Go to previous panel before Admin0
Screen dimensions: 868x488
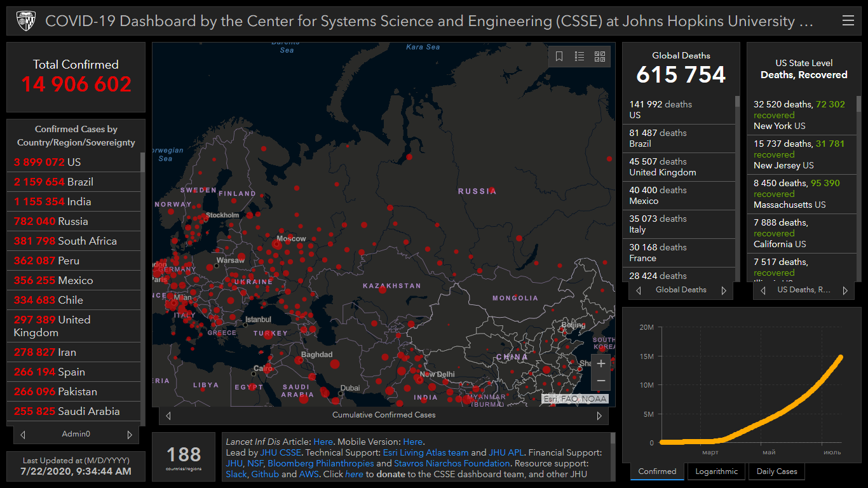click(23, 435)
